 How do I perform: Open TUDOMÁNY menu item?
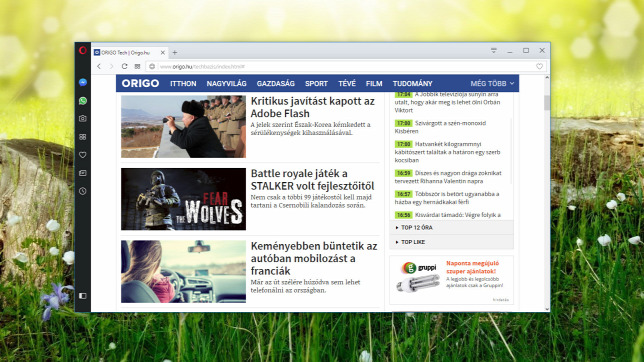coord(412,83)
